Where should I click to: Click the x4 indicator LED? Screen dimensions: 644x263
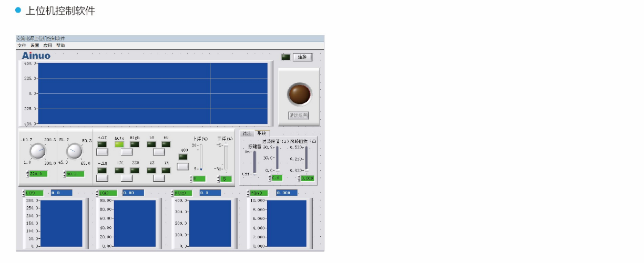pyautogui.click(x=166, y=171)
